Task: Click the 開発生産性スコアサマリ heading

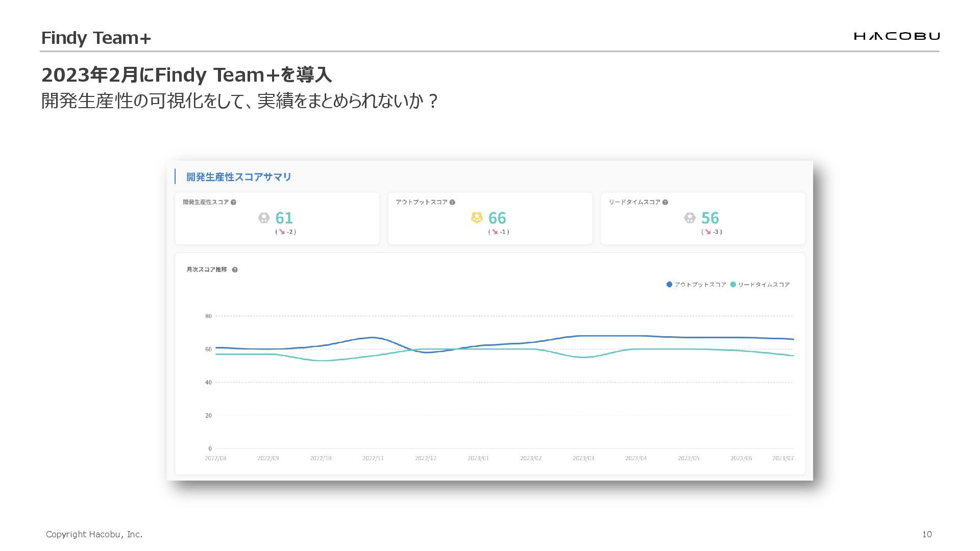Action: pos(239,177)
